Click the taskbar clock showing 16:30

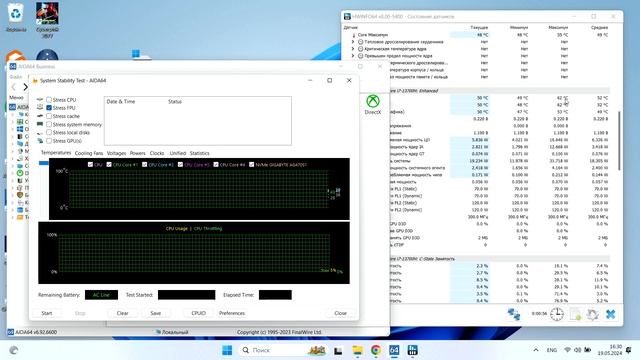click(x=610, y=350)
